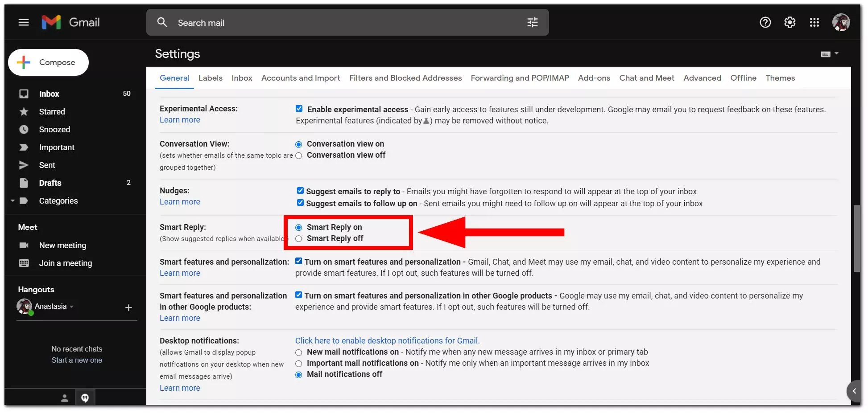Open Filters and Blocked Addresses tab

[x=405, y=78]
